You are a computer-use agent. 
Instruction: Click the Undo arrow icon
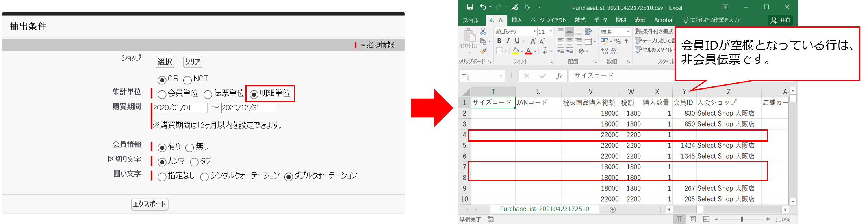482,7
